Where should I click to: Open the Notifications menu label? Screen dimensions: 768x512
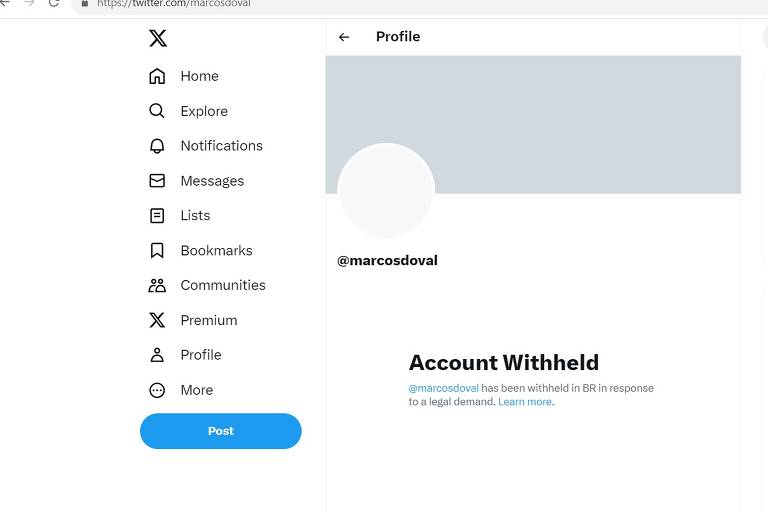[221, 146]
